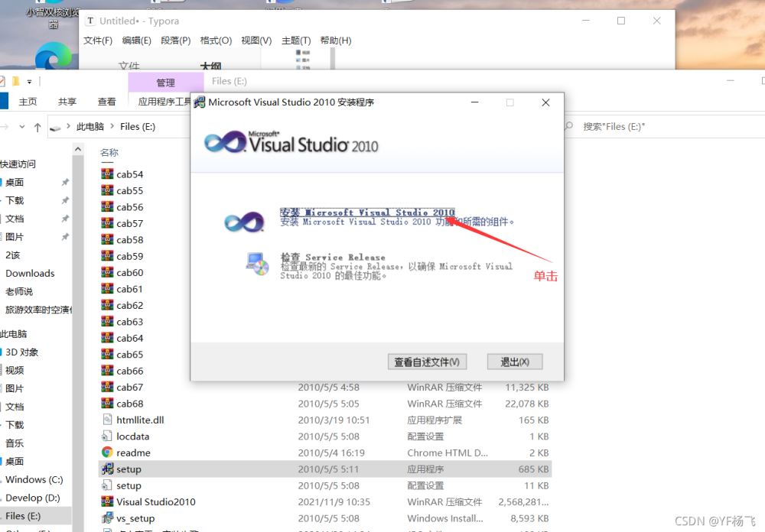Switch to the 查看 ribbon tab in Explorer
765x532 pixels.
click(x=107, y=102)
